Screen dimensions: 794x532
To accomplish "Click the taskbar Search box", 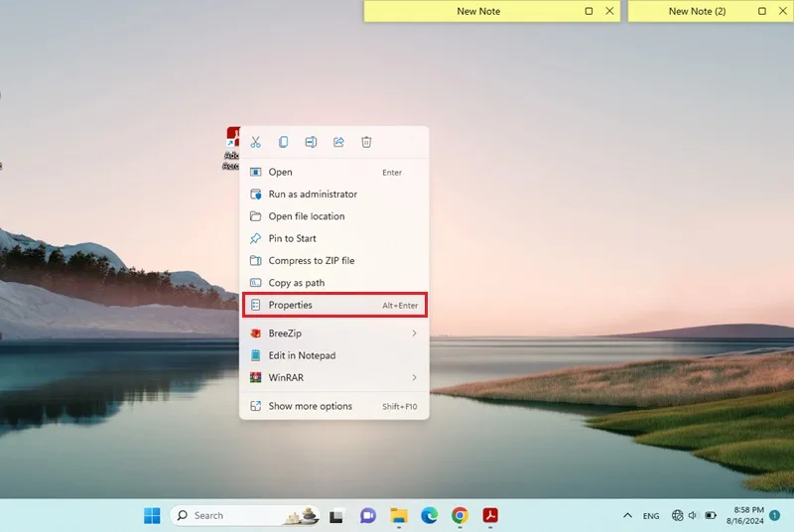I will coord(245,516).
